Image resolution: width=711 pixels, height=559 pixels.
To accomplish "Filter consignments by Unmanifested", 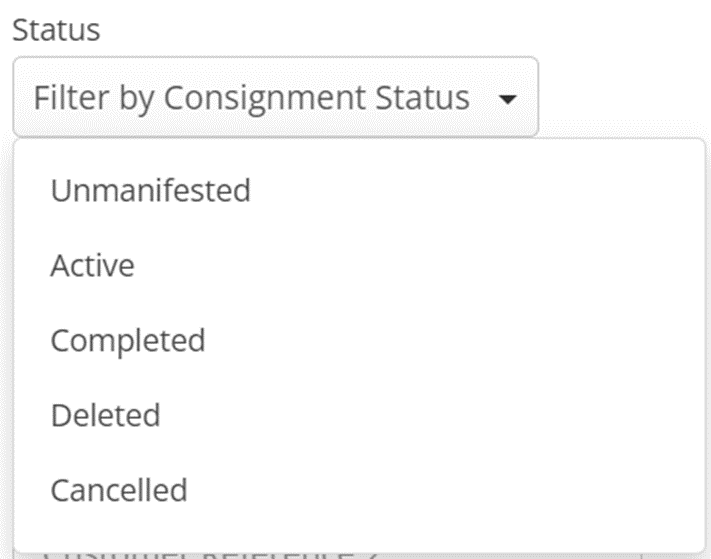I will (150, 189).
